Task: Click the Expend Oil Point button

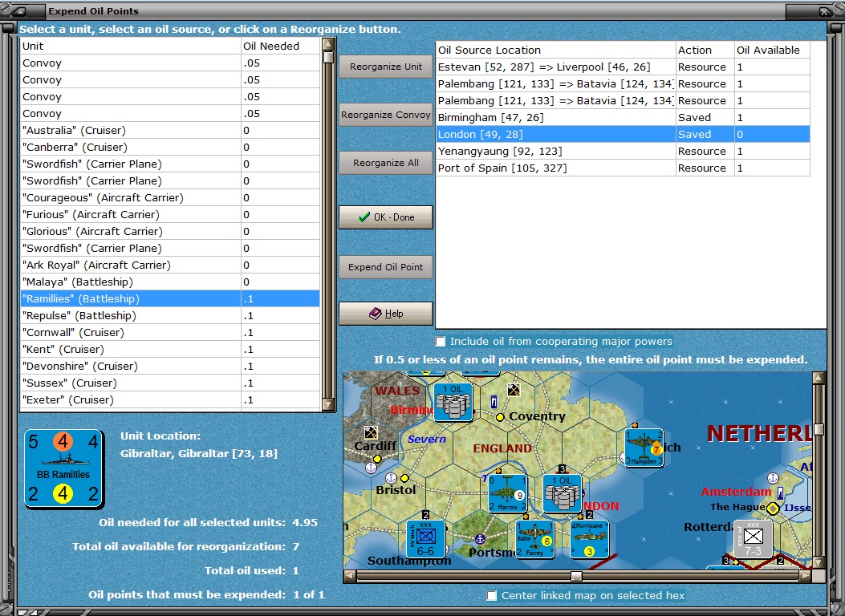Action: point(386,267)
